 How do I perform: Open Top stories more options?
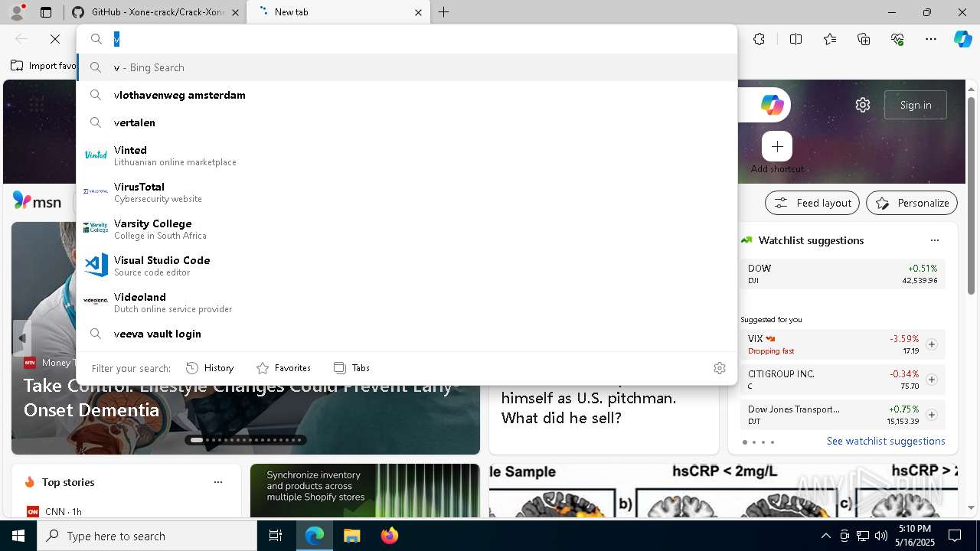218,482
